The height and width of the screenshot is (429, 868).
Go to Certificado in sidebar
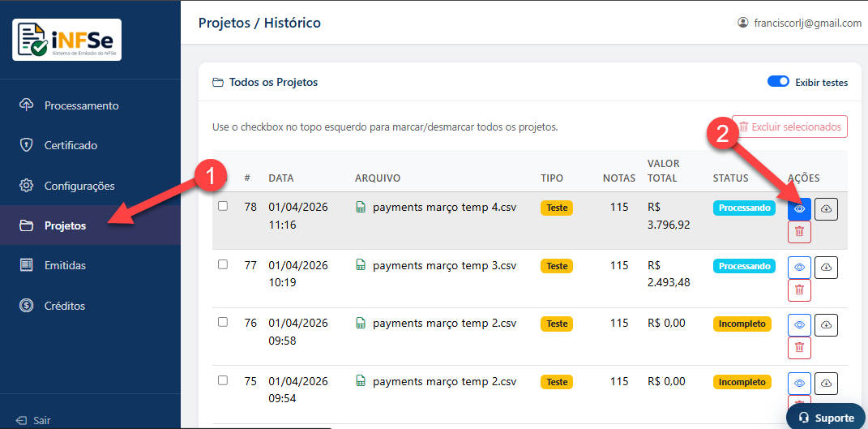[x=71, y=145]
